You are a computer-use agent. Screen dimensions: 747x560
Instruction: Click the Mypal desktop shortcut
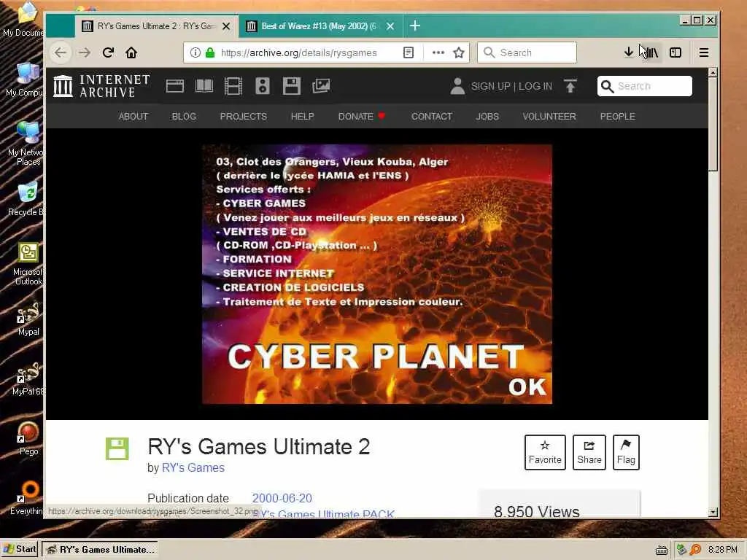[28, 319]
